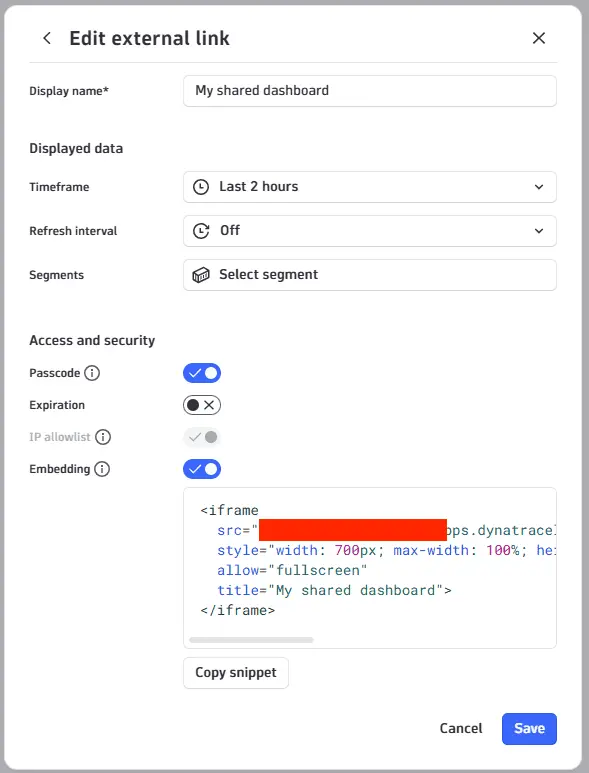Image resolution: width=589 pixels, height=773 pixels.
Task: Edit the Display name input field
Action: (x=370, y=91)
